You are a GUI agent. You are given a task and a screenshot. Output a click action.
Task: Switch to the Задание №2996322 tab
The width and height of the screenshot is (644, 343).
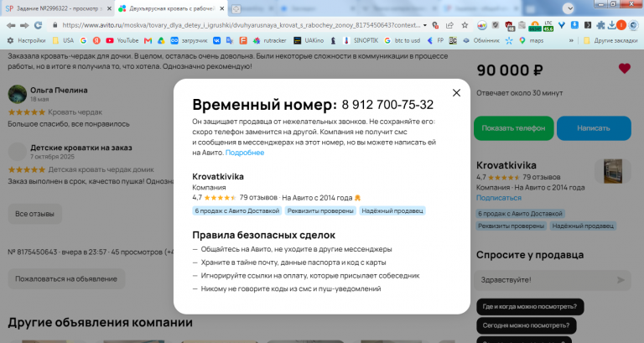point(57,8)
